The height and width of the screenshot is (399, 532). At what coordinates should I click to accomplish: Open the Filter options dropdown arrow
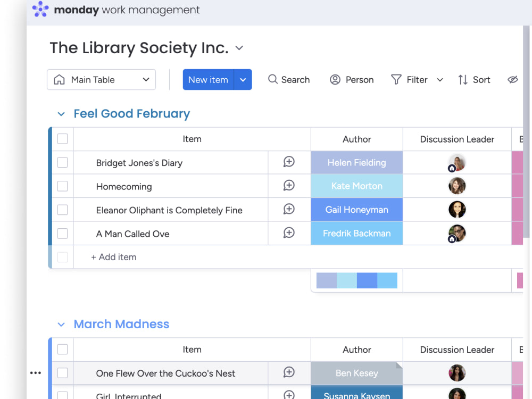[440, 80]
